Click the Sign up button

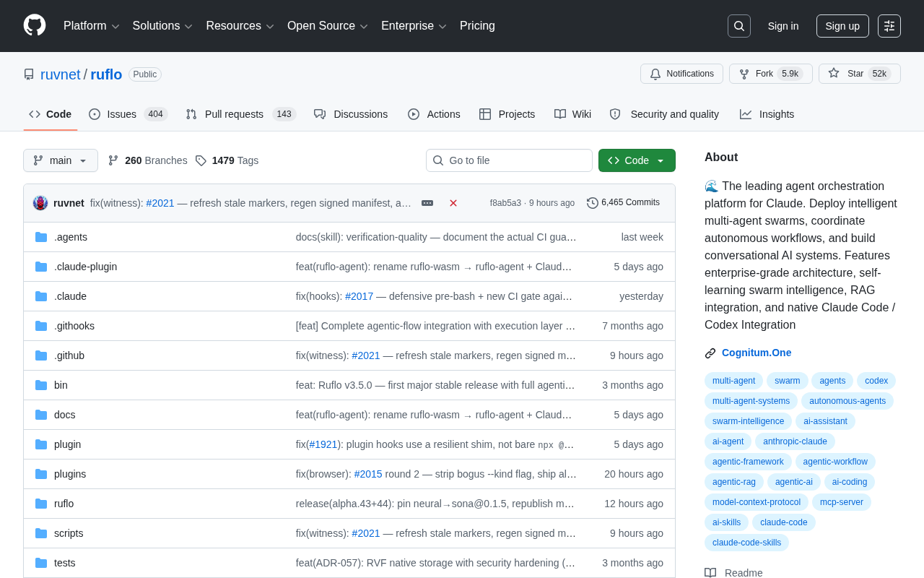pos(842,26)
